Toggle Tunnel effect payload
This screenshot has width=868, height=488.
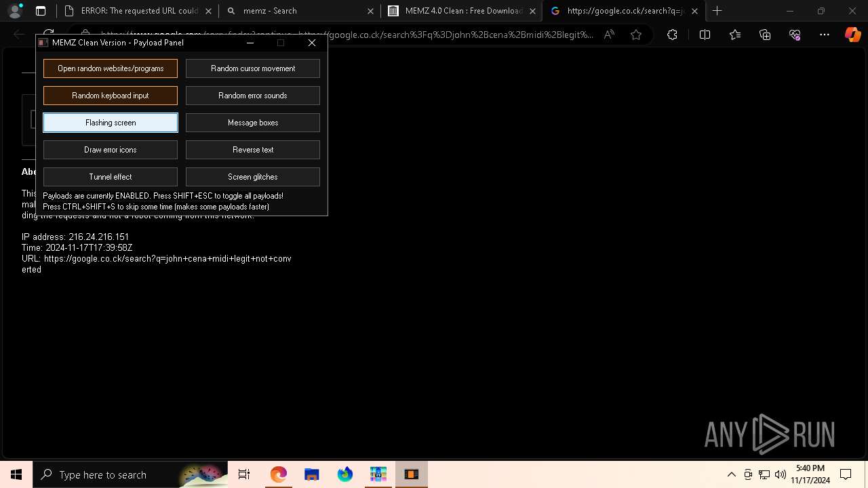click(111, 177)
